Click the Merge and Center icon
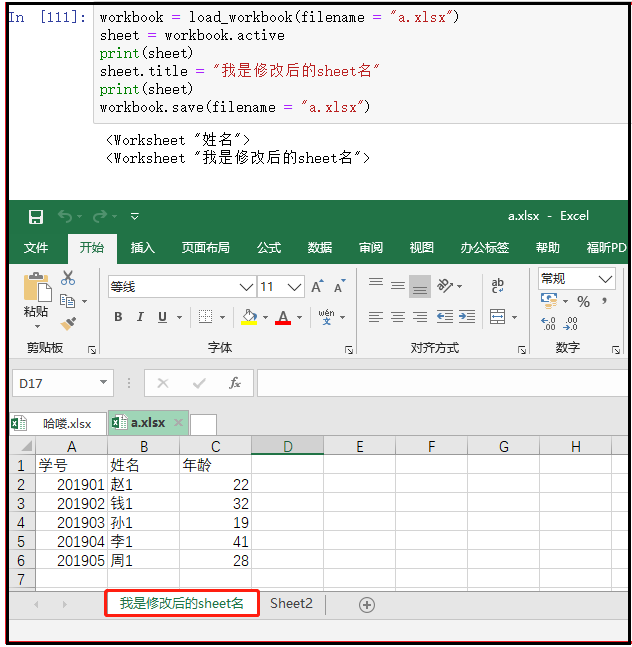The width and height of the screenshot is (632, 647). click(498, 317)
